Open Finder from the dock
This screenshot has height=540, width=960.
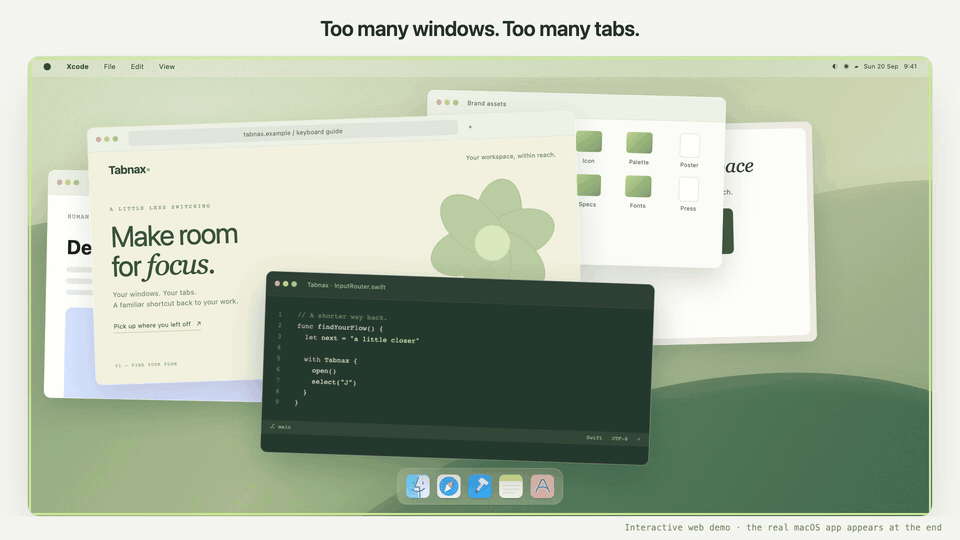pos(418,487)
